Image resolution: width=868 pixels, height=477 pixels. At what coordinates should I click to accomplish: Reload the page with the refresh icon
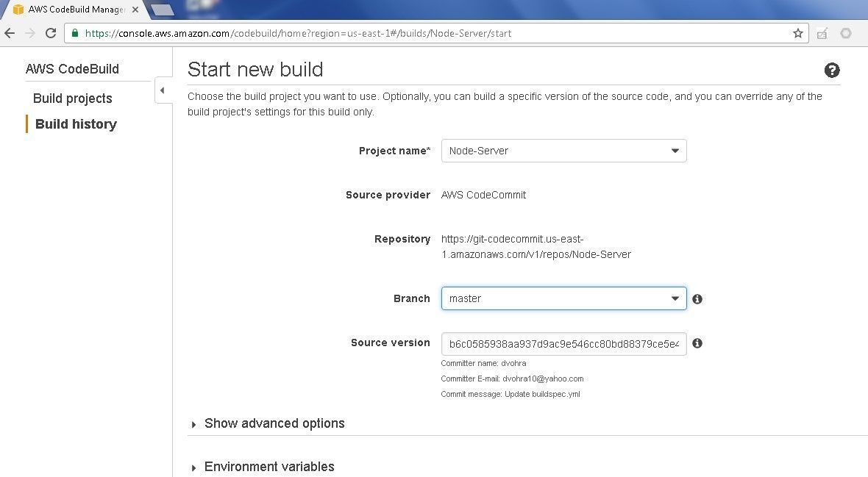coord(50,33)
